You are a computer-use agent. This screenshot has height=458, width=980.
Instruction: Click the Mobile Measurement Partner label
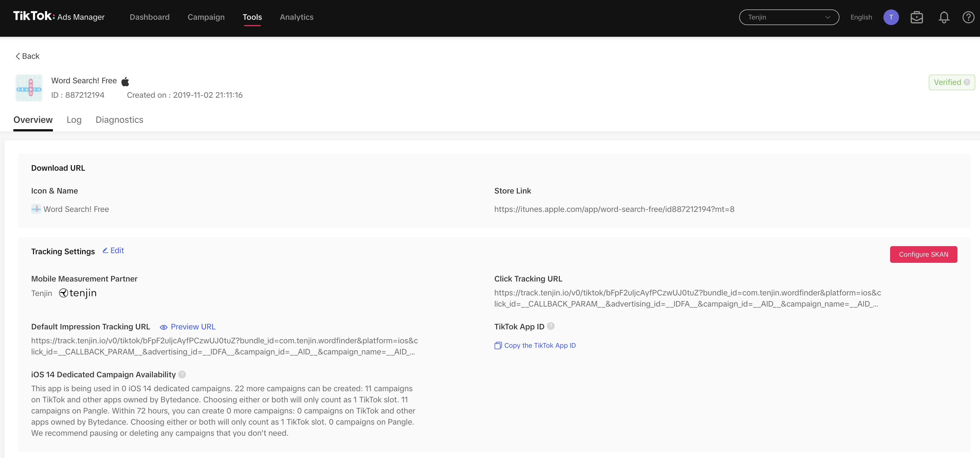pyautogui.click(x=84, y=279)
